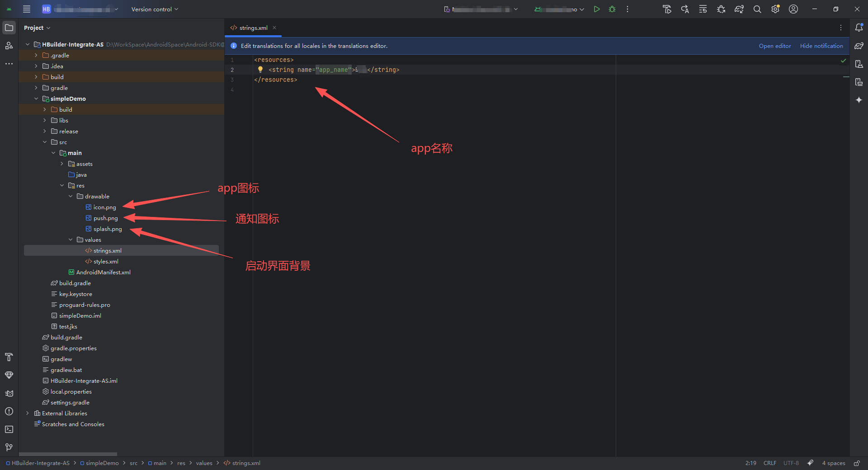The image size is (868, 470).
Task: Open Version control dropdown
Action: (x=155, y=9)
